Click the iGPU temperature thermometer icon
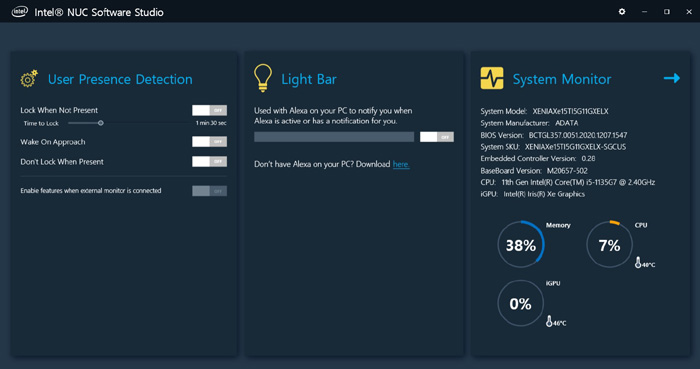700x369 pixels. (549, 321)
